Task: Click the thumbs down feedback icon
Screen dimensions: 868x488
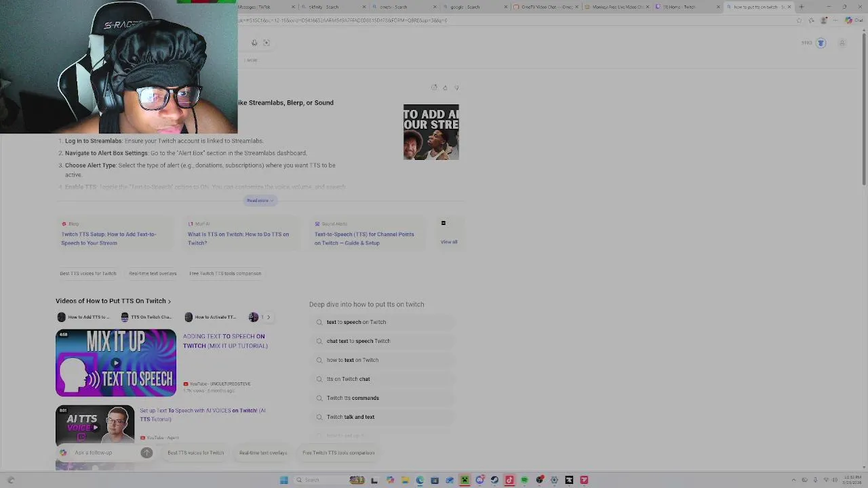Action: tap(456, 87)
